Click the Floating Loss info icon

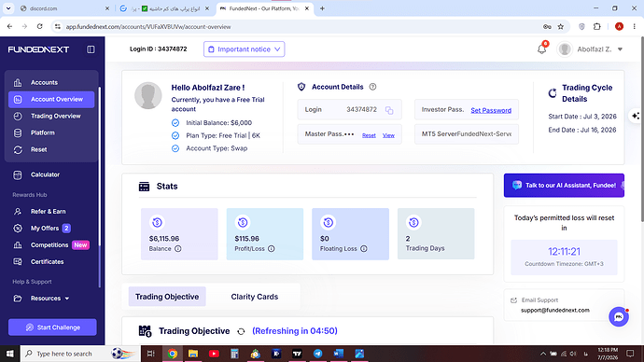(x=364, y=249)
